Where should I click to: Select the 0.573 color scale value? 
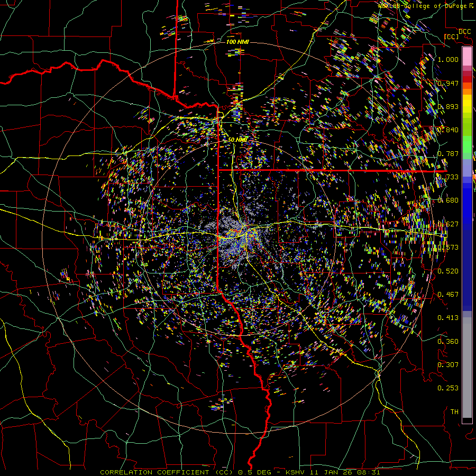[448, 248]
